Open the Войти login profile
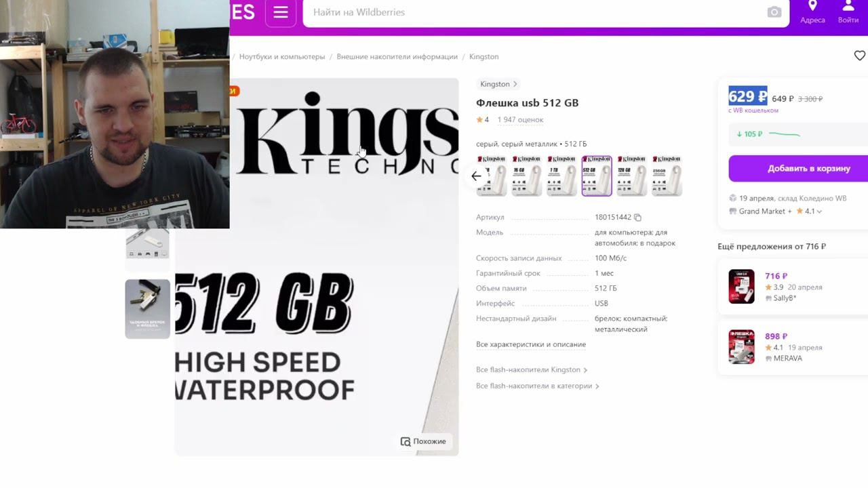The image size is (868, 488). [x=848, y=13]
